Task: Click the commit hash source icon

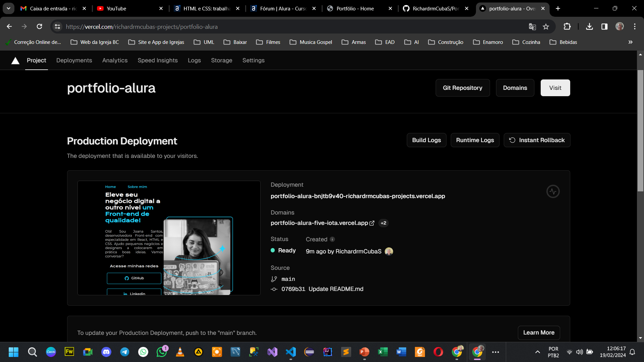Action: coord(273,289)
